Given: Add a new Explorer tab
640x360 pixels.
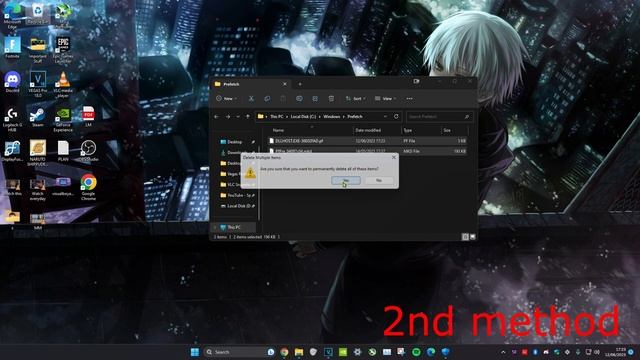Looking at the screenshot, I should (x=300, y=84).
